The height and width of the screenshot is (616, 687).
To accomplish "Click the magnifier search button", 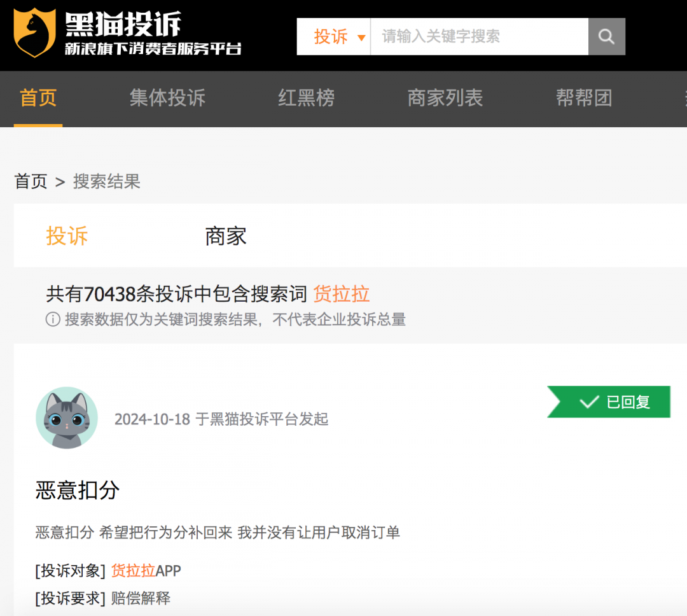I will pos(606,36).
